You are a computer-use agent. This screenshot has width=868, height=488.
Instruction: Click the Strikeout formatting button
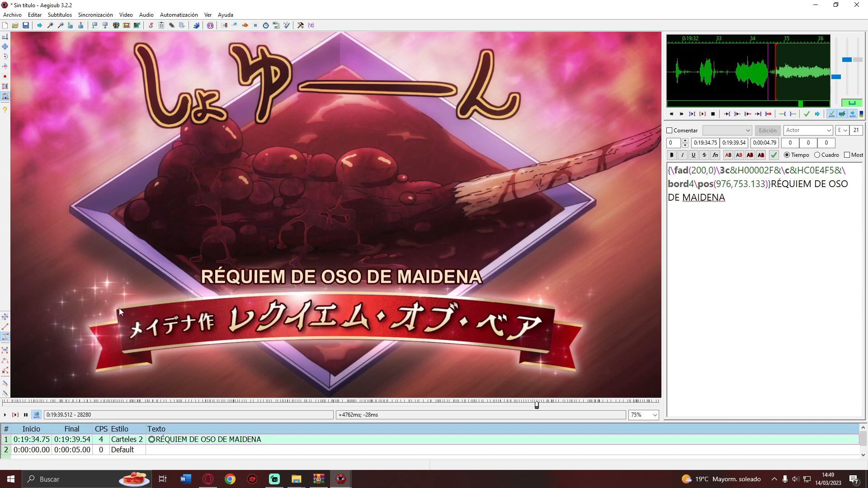(x=704, y=155)
